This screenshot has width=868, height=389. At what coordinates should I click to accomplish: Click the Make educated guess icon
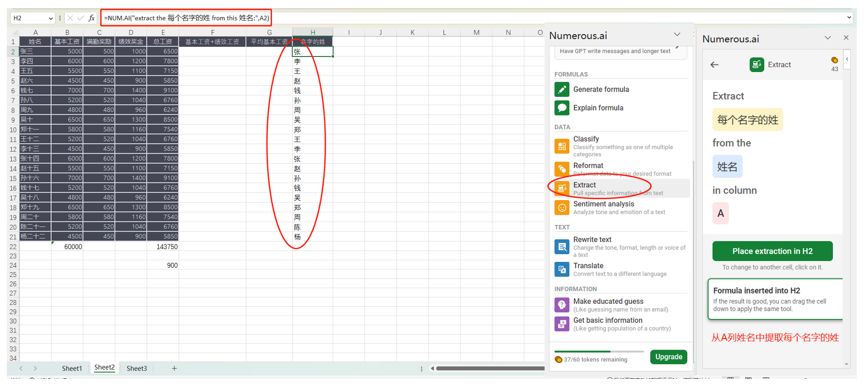coord(562,305)
